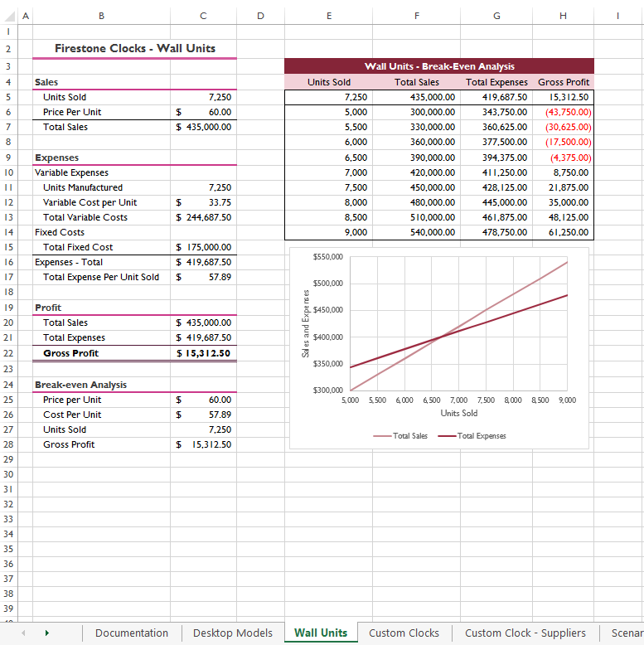Click the 61,250.00 gross profit cell
Image resolution: width=644 pixels, height=645 pixels.
[x=563, y=232]
